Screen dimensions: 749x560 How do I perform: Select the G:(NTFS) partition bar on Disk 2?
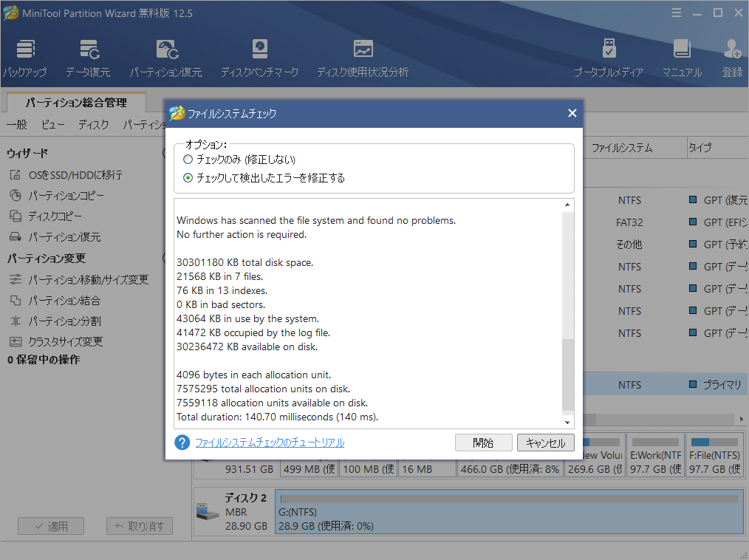coord(509,511)
